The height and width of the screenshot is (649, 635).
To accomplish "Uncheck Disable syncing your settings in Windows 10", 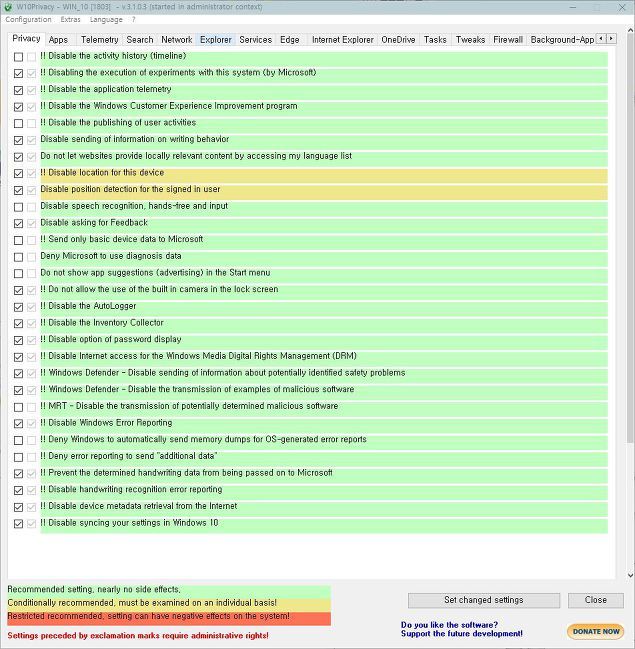I will point(18,524).
